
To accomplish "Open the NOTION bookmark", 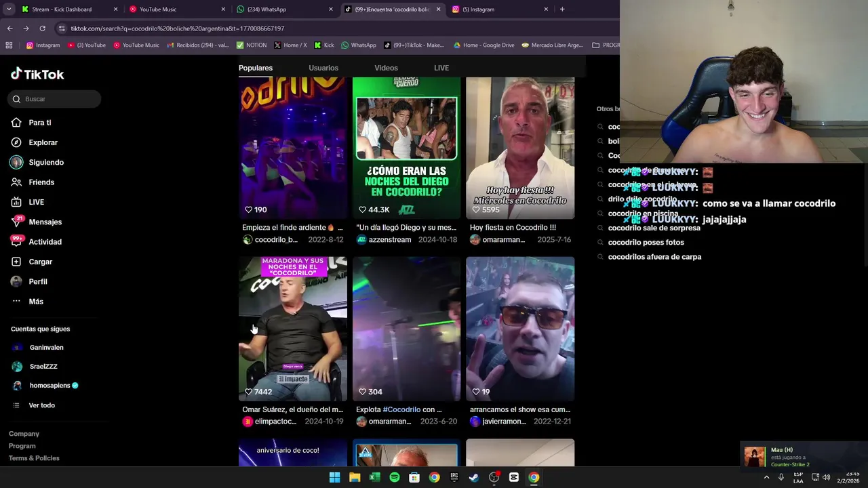I will tap(251, 45).
